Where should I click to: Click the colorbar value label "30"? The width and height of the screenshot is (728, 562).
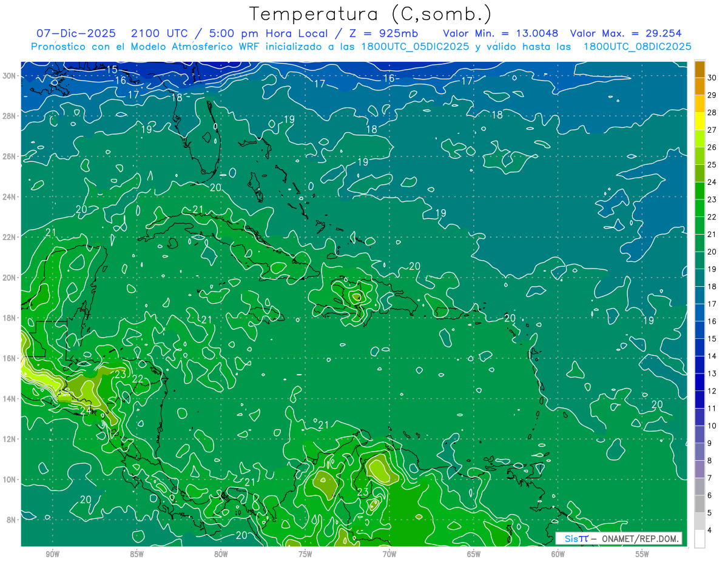coord(712,78)
